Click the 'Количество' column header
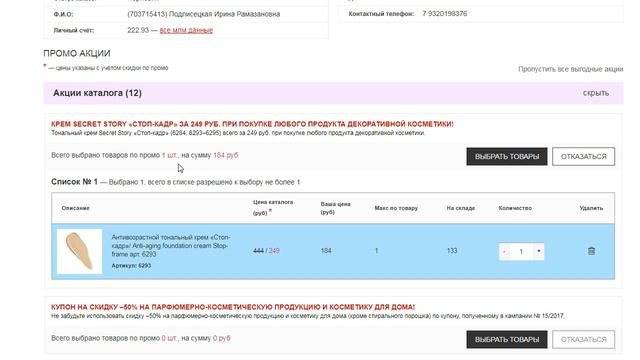This screenshot has height=360, width=640. click(x=515, y=208)
